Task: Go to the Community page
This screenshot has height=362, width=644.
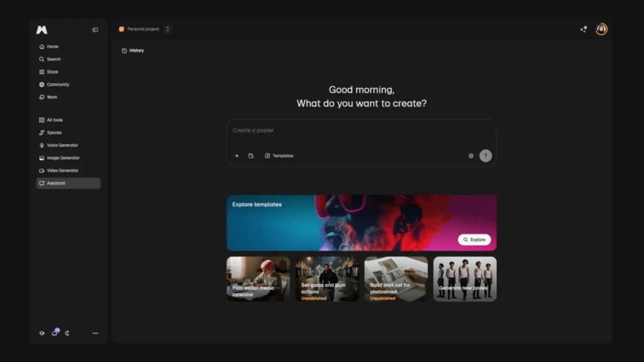Action: [x=55, y=84]
